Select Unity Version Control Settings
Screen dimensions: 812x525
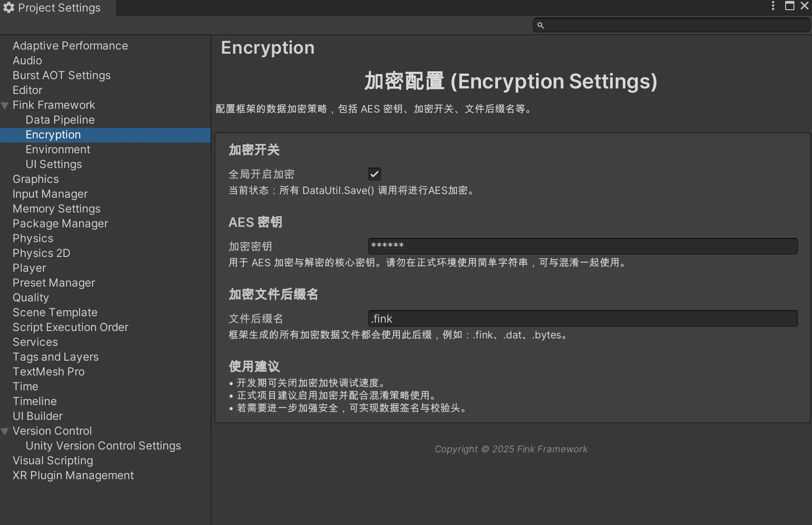tap(103, 446)
